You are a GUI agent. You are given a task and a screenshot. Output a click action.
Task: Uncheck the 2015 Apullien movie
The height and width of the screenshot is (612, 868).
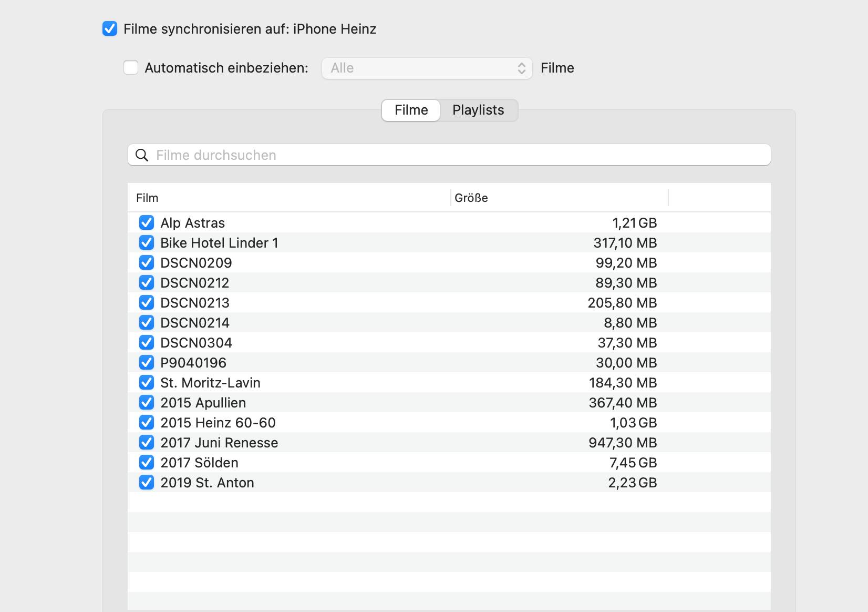(147, 403)
